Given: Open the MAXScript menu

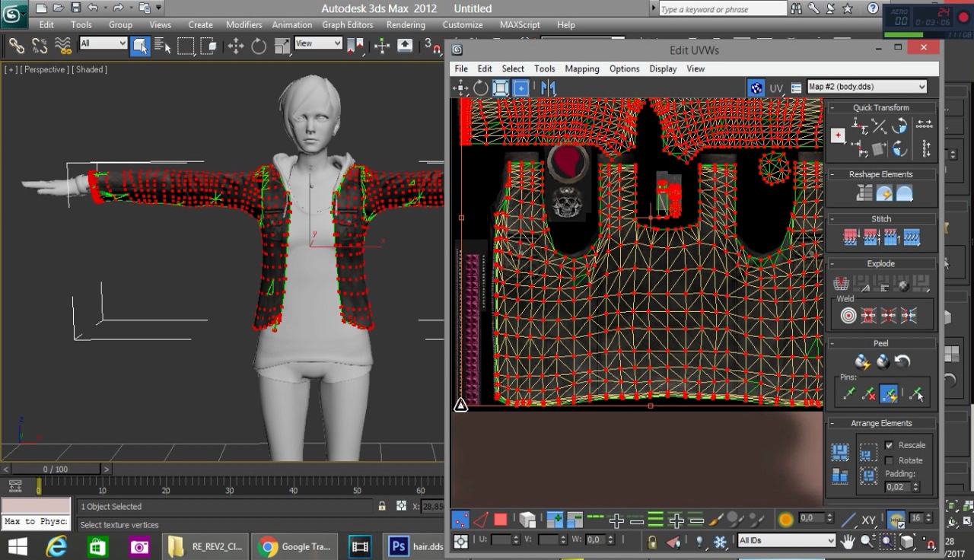Looking at the screenshot, I should 520,24.
